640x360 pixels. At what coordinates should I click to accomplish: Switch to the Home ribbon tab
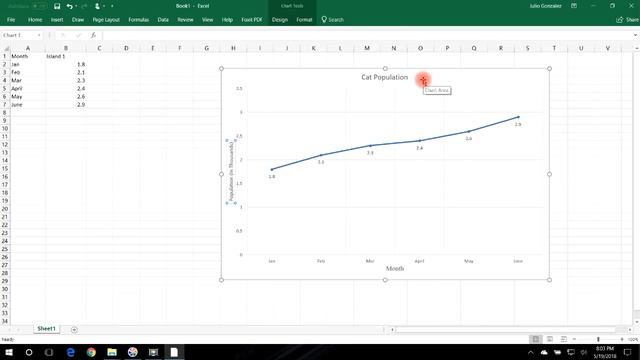tap(35, 20)
